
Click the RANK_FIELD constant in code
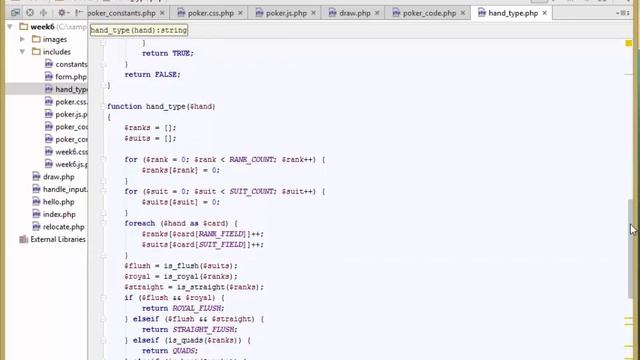coord(221,234)
